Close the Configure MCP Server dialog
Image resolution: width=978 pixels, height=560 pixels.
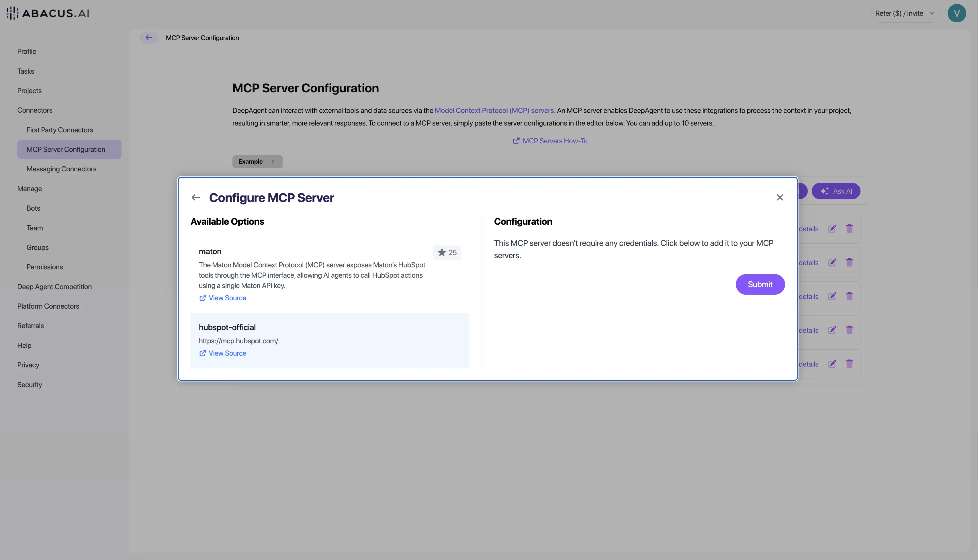(x=780, y=197)
